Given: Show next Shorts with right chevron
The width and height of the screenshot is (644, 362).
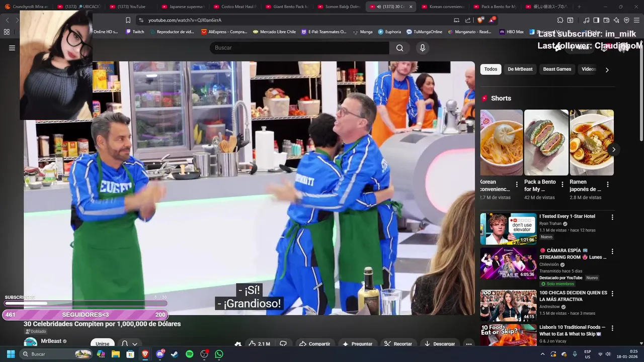Looking at the screenshot, I should coord(613,149).
